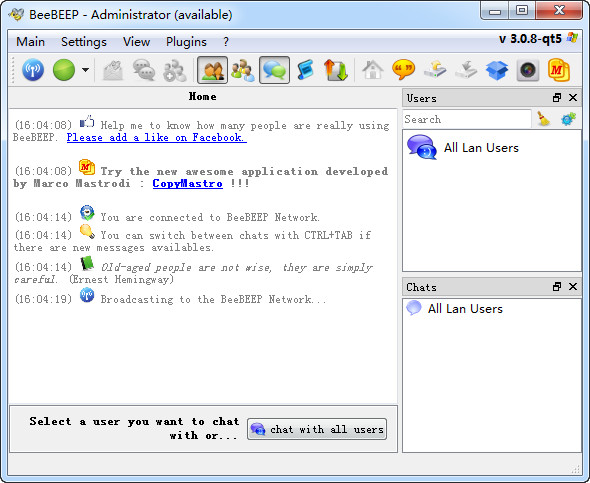
Task: Open the blue box file sharing icon
Action: pos(497,70)
